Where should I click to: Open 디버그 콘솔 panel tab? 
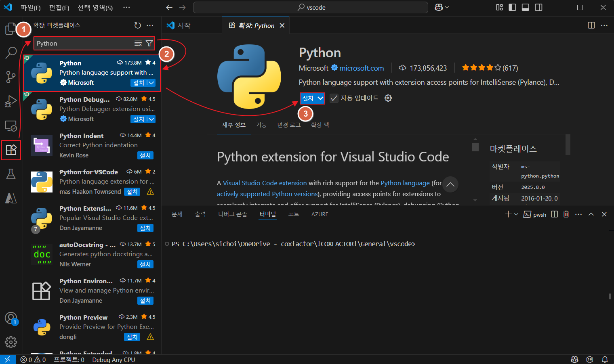click(x=233, y=214)
